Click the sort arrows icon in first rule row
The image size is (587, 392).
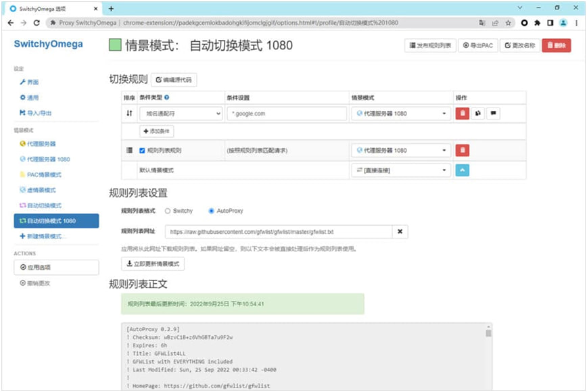129,114
